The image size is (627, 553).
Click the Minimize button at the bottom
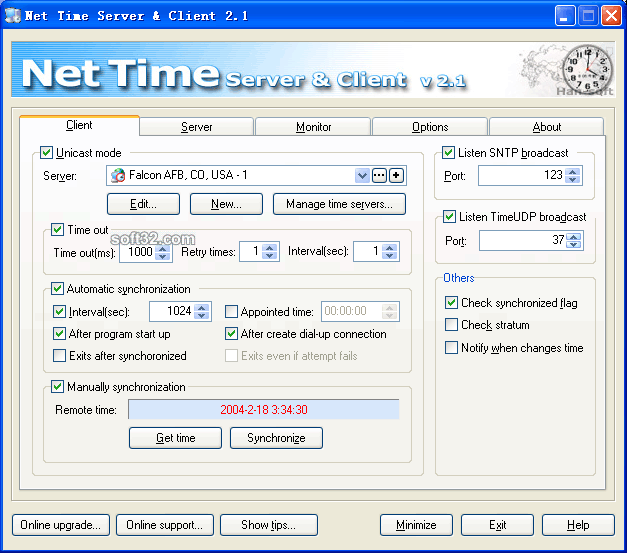point(416,525)
